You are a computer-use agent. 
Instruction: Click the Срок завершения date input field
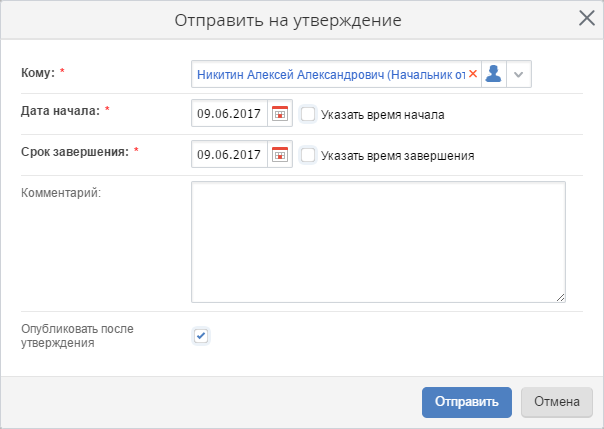[229, 155]
